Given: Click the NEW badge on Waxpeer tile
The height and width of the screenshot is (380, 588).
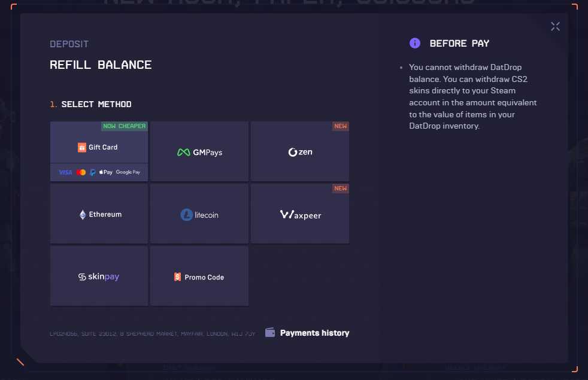Looking at the screenshot, I should (341, 188).
